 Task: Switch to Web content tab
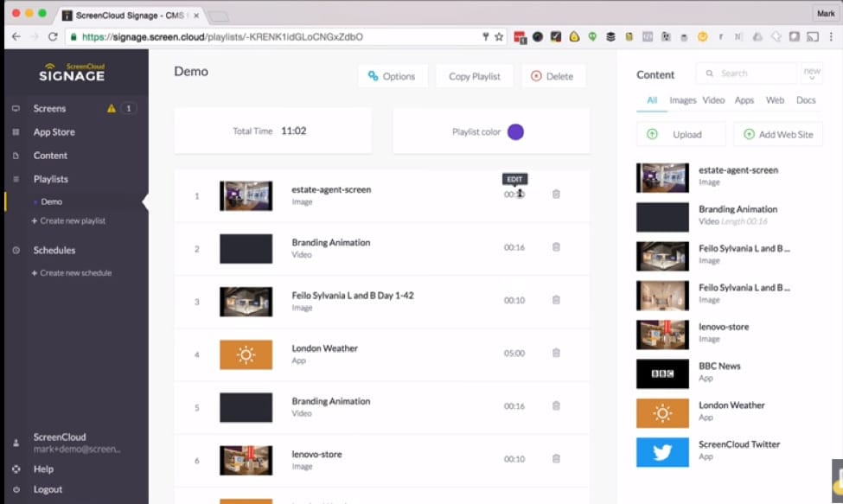click(775, 100)
